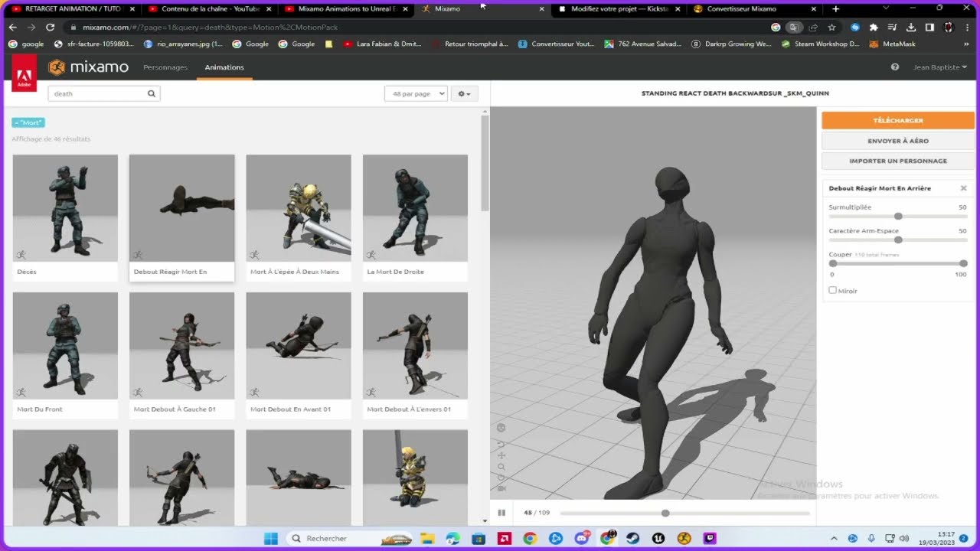The image size is (980, 551).
Task: Go back in browser history
Action: point(13,27)
